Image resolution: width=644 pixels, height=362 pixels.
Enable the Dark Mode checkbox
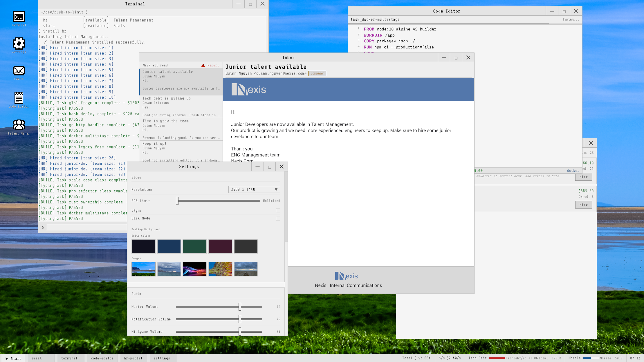point(278,218)
